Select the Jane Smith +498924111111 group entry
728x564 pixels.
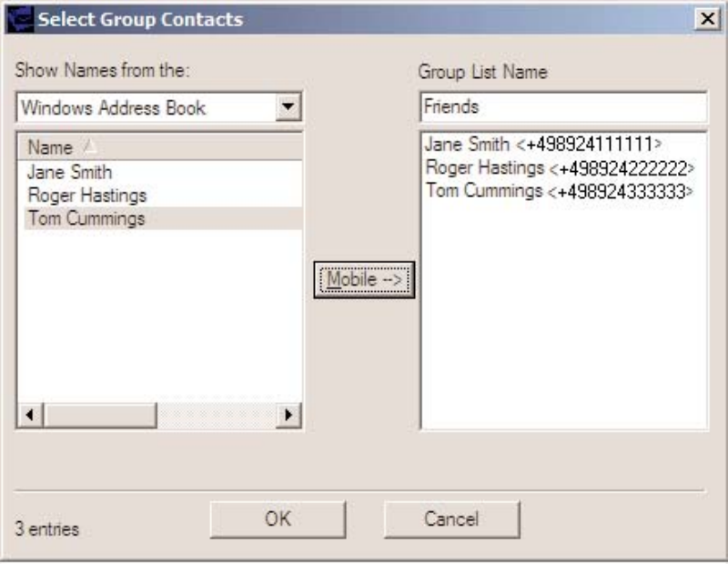[x=543, y=145]
